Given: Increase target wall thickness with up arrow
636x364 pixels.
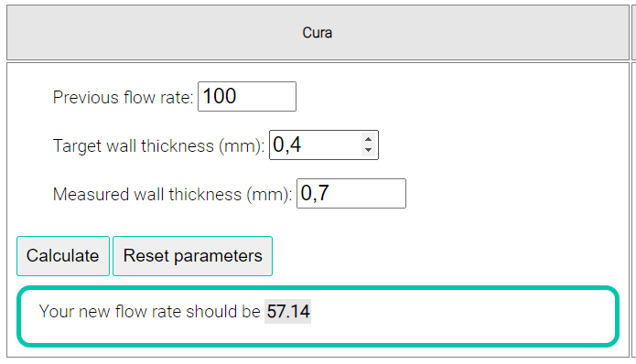Looking at the screenshot, I should [x=368, y=140].
